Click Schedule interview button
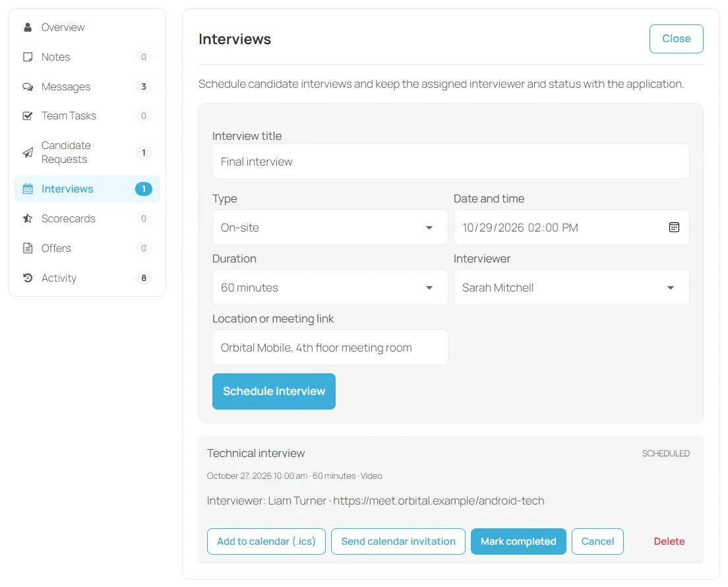The width and height of the screenshot is (728, 587). (274, 392)
